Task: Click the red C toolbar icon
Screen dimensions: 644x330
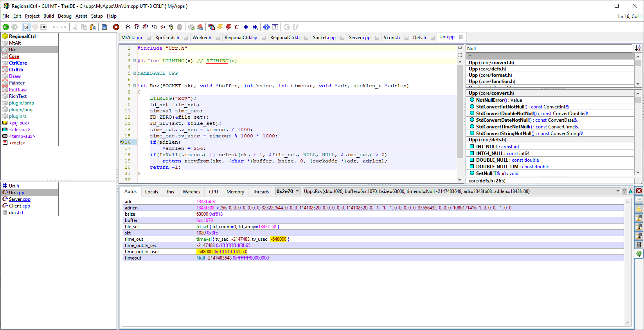Action: (x=237, y=27)
